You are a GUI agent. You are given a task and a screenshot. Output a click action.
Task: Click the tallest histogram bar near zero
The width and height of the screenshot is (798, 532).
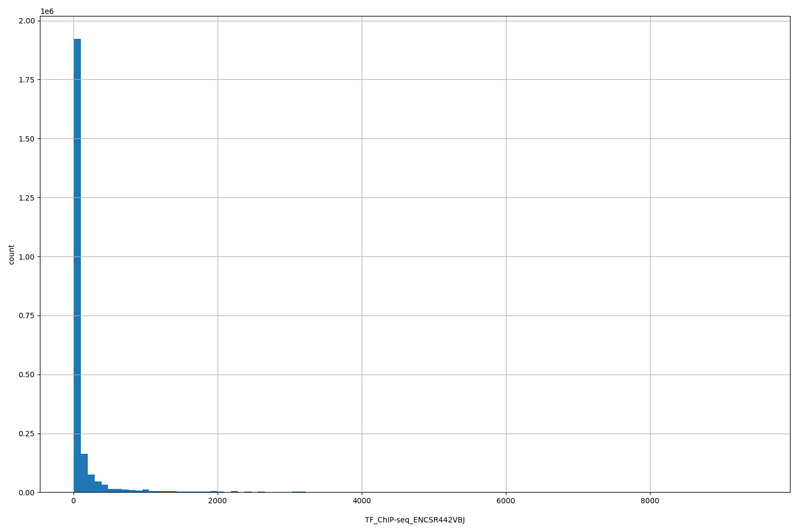coord(77,266)
